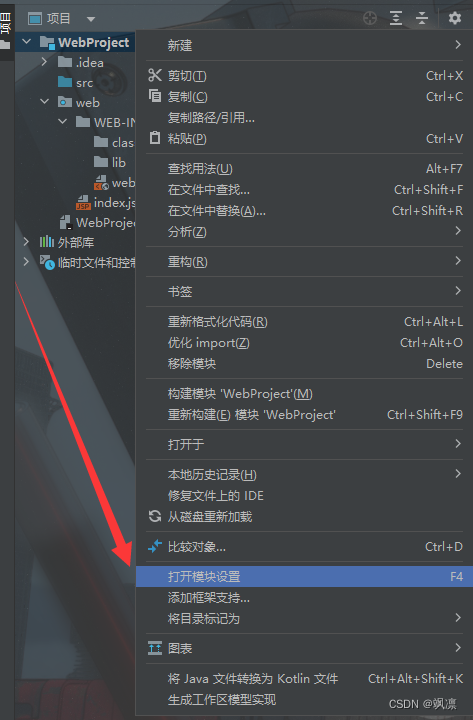Click the copy icon beside 复制
The image size is (473, 720).
tap(155, 96)
